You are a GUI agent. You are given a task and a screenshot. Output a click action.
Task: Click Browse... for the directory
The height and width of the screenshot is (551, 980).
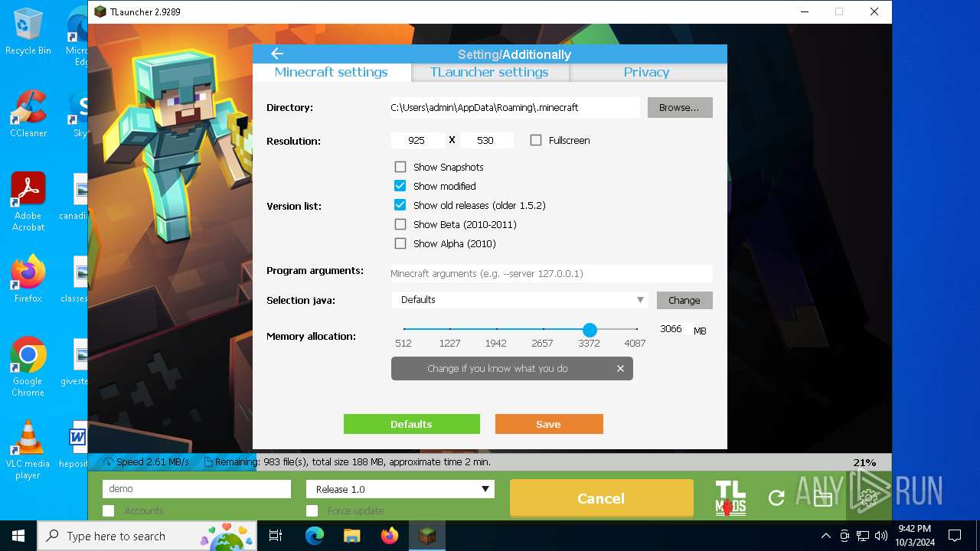point(680,107)
